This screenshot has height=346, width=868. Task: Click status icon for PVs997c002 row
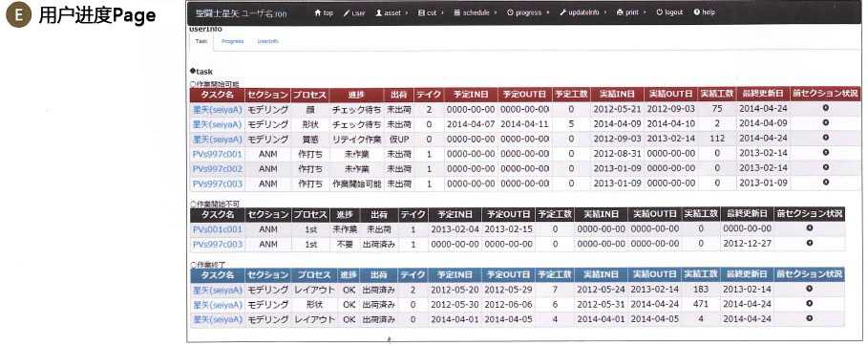tap(825, 167)
